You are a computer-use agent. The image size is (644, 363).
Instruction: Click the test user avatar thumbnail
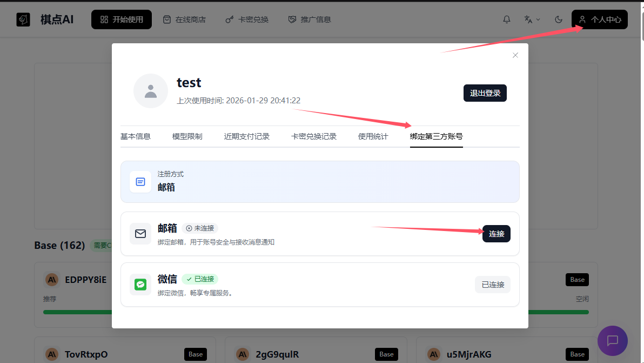pyautogui.click(x=151, y=91)
